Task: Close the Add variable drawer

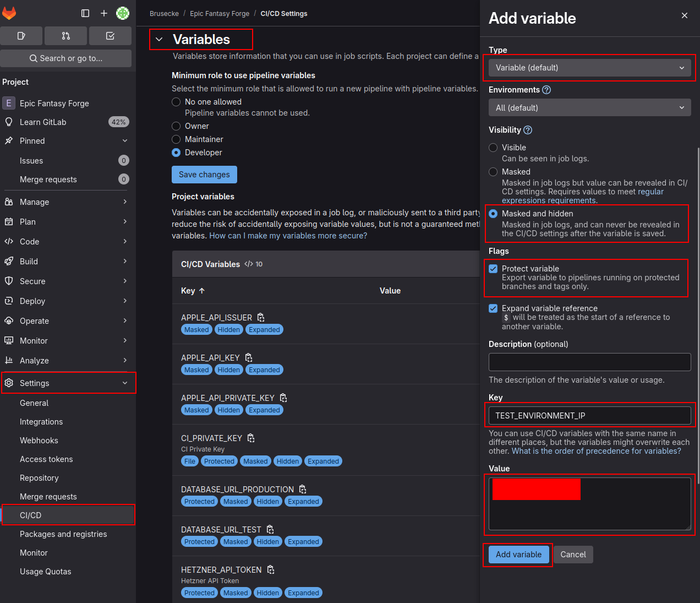Action: pos(685,15)
